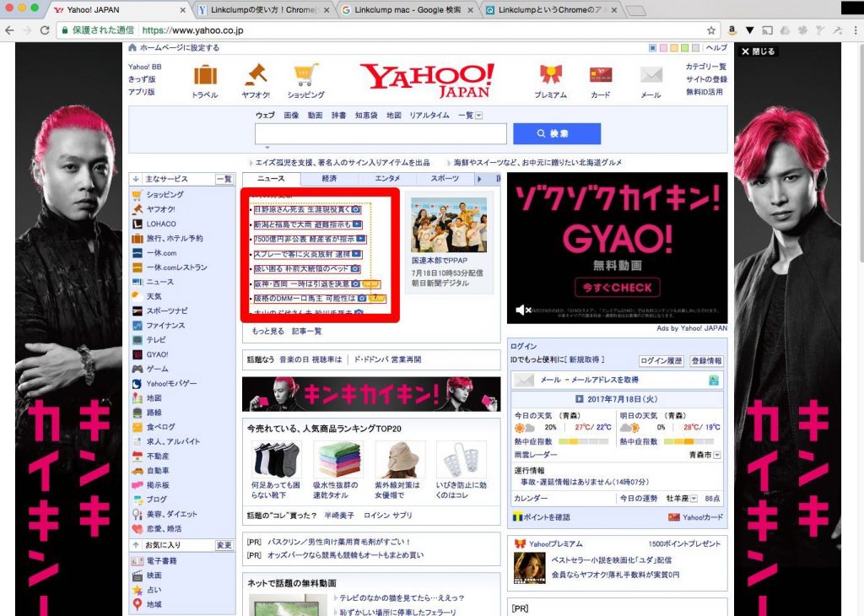The height and width of the screenshot is (616, 864).
Task: Bookmark this page with the star icon
Action: pos(711,30)
